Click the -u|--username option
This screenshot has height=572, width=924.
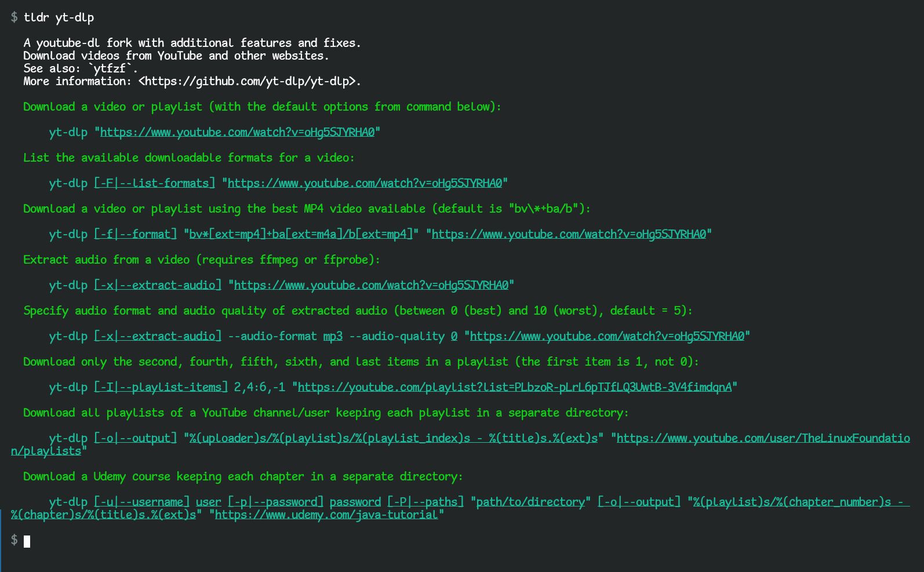click(x=141, y=502)
